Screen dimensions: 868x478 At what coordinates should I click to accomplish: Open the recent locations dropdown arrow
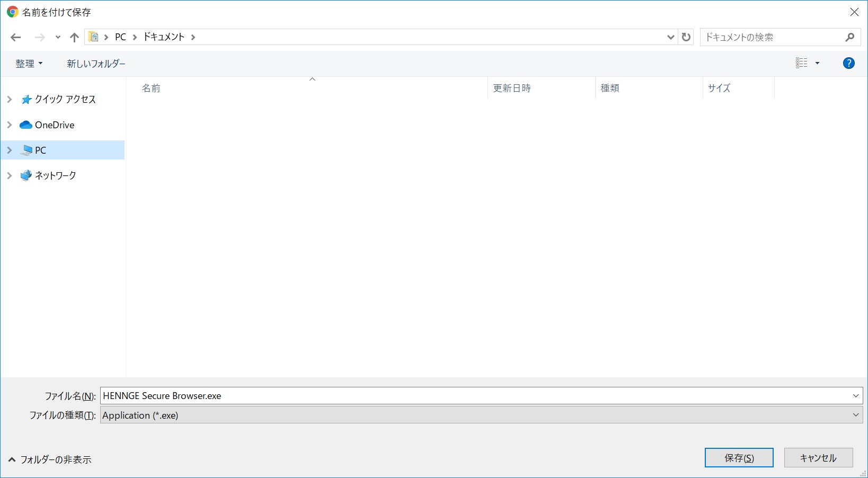[58, 37]
